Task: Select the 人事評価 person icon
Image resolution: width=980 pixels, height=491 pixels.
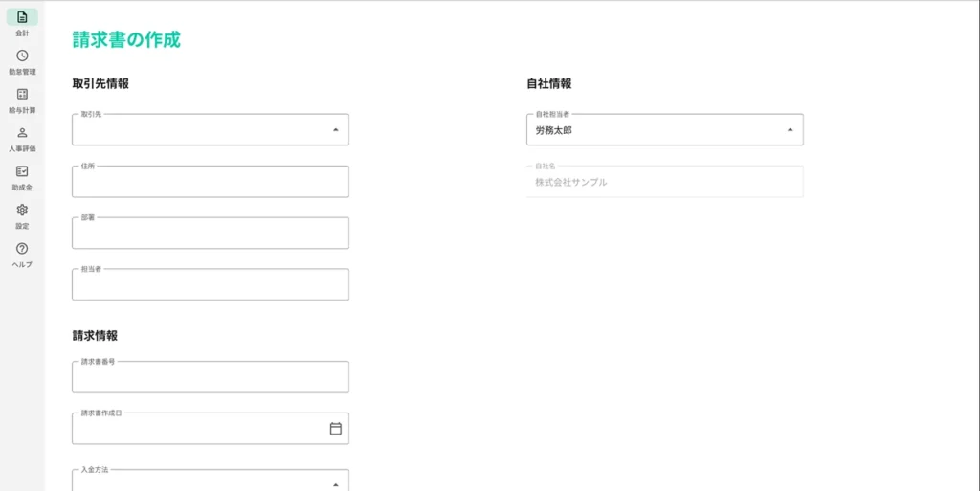Action: [x=22, y=133]
